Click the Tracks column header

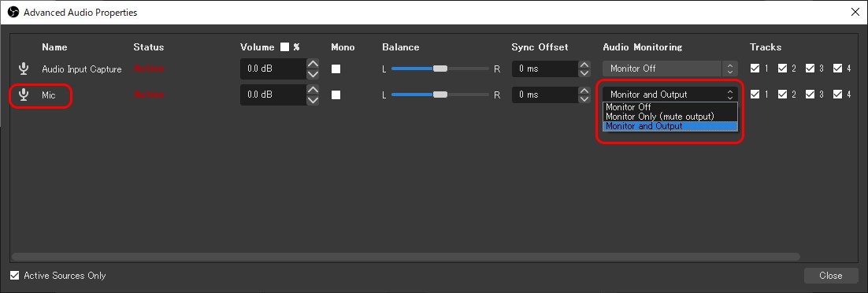coord(766,47)
